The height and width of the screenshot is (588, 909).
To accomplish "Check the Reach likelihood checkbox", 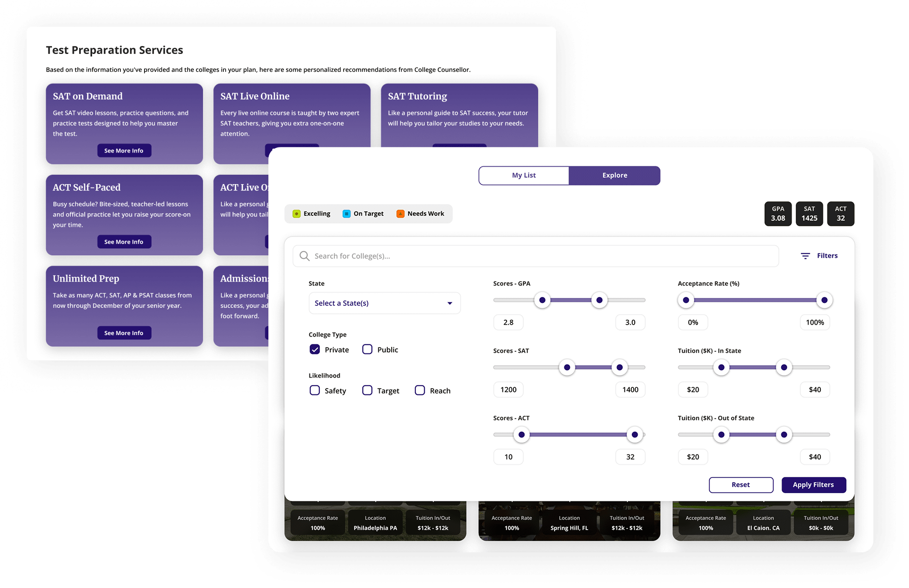I will point(419,390).
